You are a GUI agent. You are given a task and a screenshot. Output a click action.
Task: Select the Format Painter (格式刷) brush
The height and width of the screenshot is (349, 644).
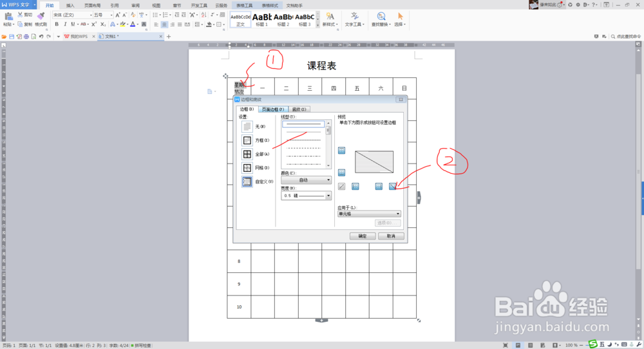click(x=41, y=16)
